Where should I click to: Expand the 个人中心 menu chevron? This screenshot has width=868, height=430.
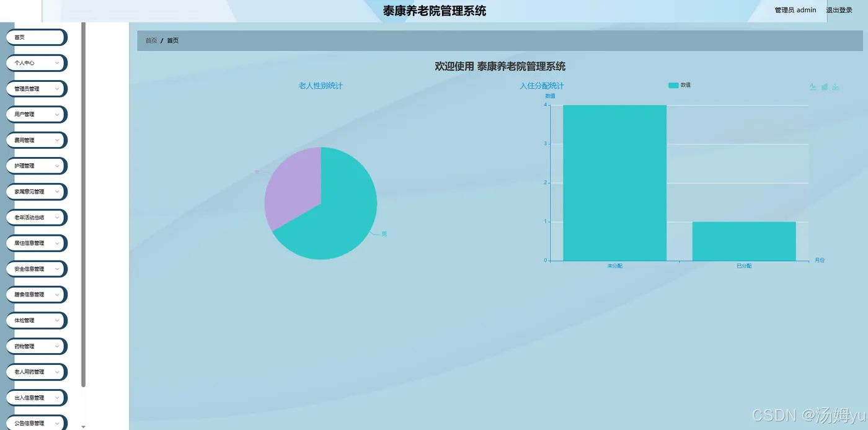point(57,63)
